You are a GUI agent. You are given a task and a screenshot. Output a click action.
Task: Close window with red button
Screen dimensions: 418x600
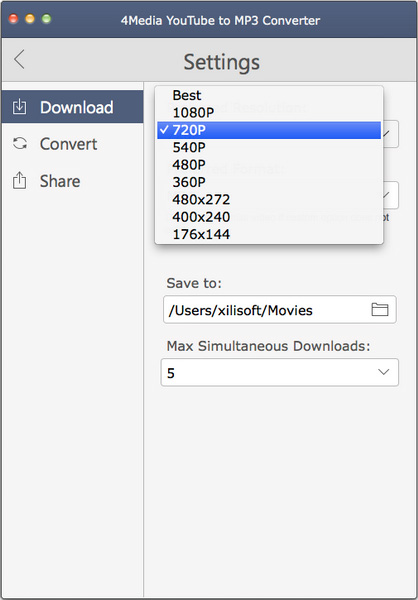click(14, 19)
